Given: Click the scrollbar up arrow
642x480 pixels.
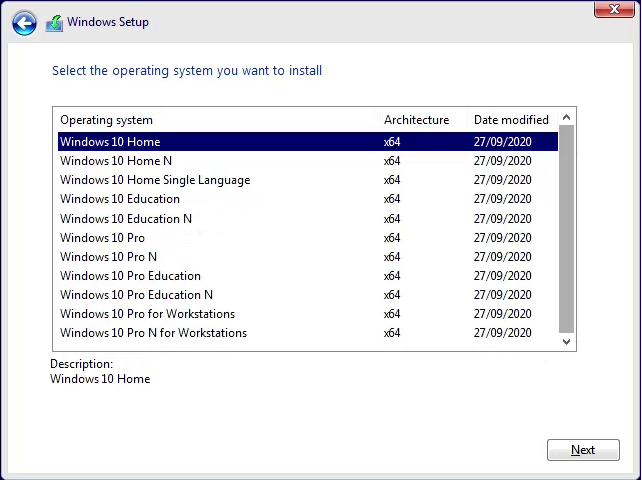Looking at the screenshot, I should [x=566, y=118].
